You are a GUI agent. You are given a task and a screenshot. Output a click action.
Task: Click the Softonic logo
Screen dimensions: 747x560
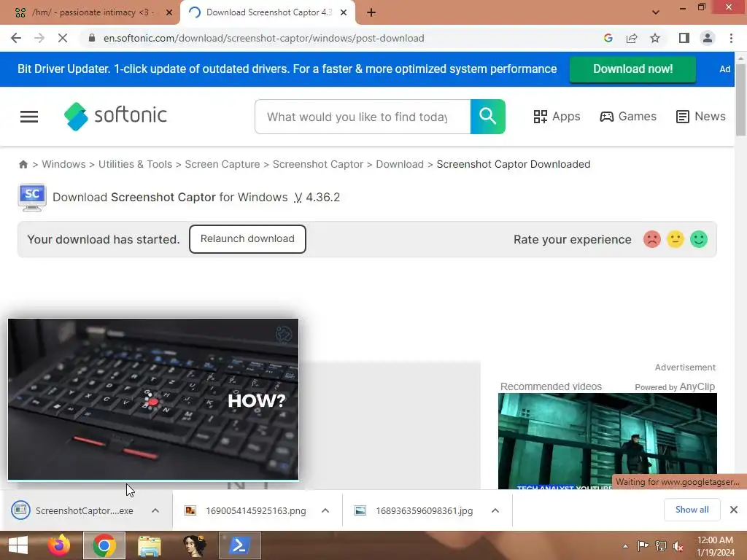[115, 116]
